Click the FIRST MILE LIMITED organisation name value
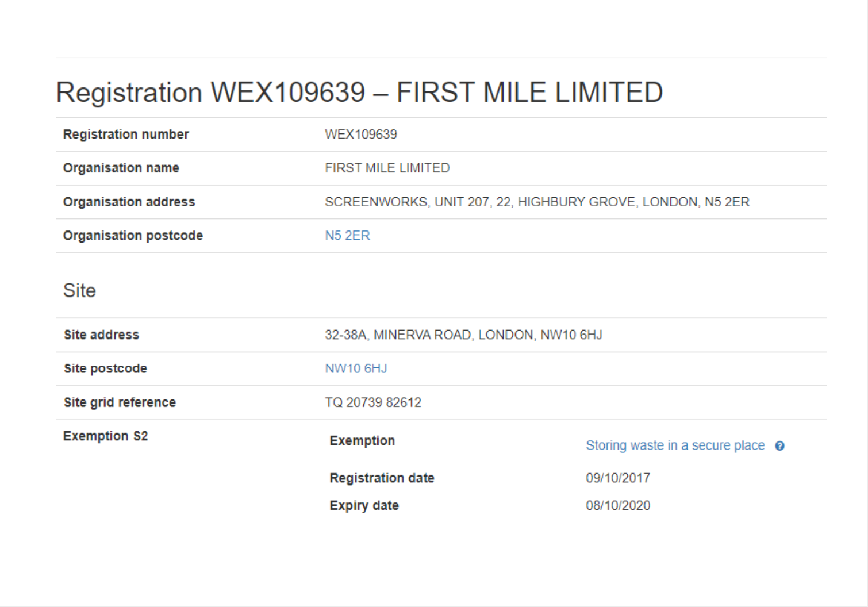The image size is (868, 607). point(387,168)
